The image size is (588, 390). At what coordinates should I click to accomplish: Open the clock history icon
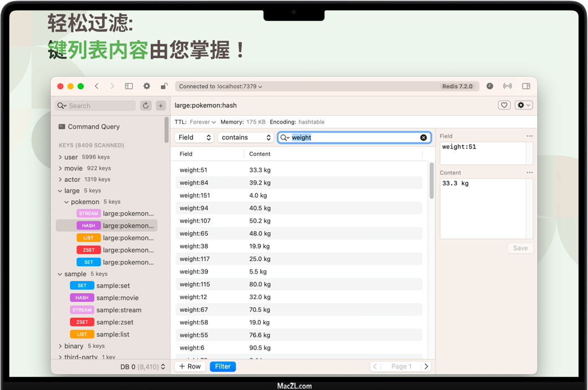tap(490, 86)
